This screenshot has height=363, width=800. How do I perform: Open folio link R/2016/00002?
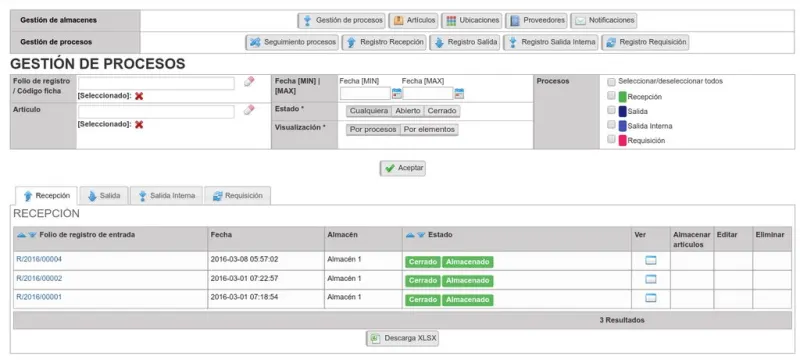click(39, 278)
